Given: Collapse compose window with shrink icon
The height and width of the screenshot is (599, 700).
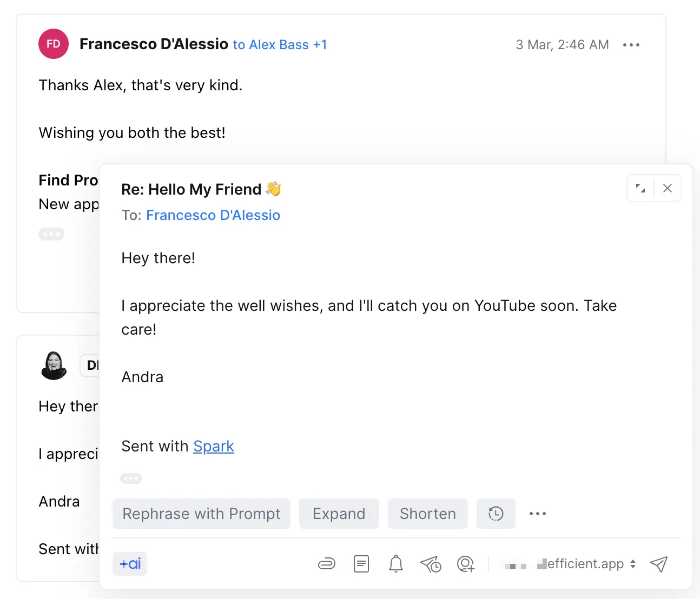Looking at the screenshot, I should [x=640, y=188].
